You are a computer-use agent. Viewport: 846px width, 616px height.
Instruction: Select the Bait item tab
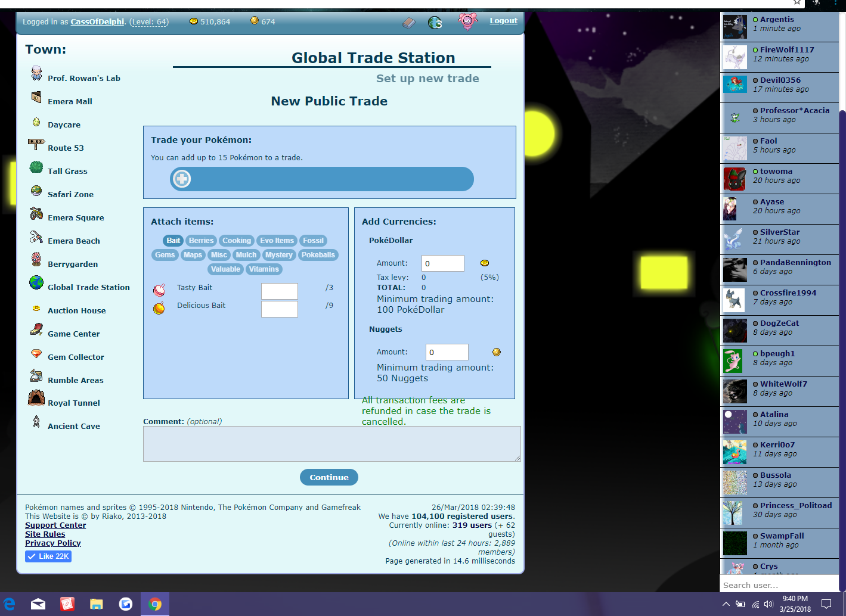tap(173, 241)
